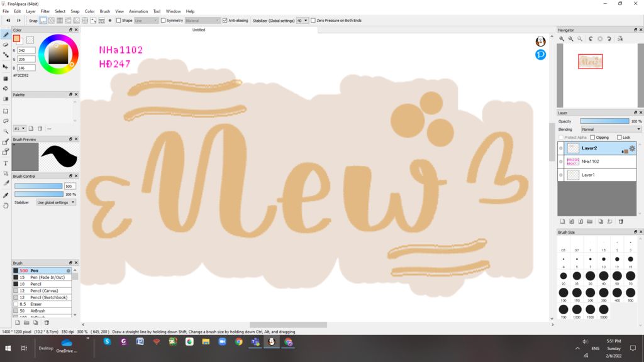Flip the canvas view in the Navigator

(x=620, y=38)
